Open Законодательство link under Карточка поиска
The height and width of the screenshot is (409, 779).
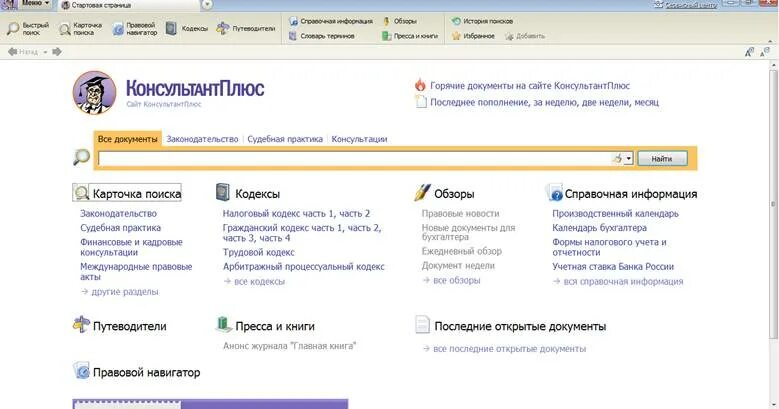tap(118, 213)
